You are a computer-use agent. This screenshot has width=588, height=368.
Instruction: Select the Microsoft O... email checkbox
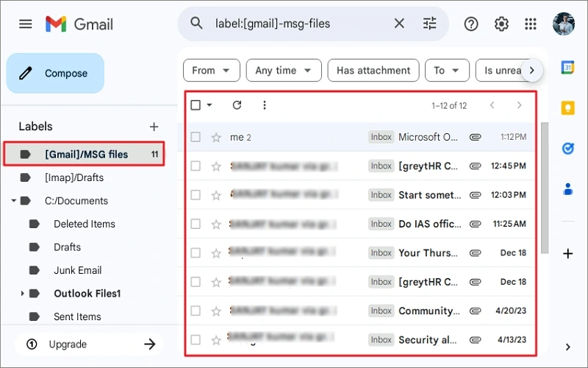pyautogui.click(x=196, y=137)
